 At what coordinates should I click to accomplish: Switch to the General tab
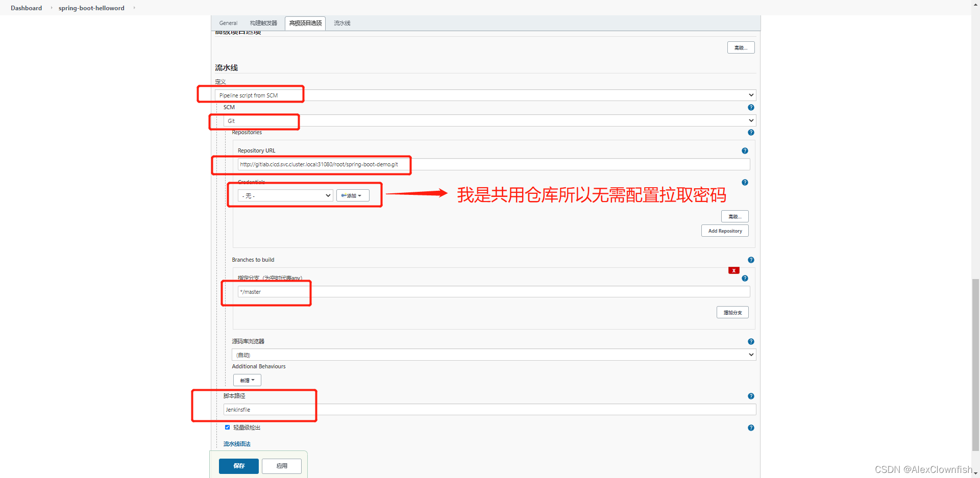tap(228, 23)
